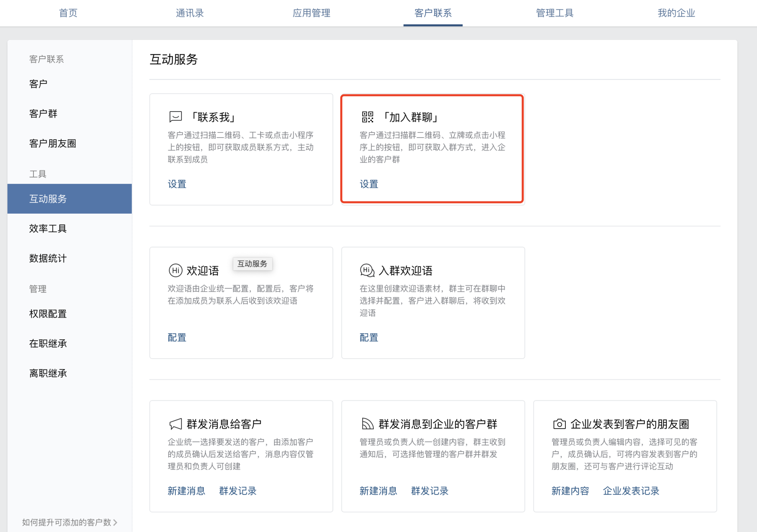Click the broadcast icon beside 群发消息到企业的客户群

tap(367, 424)
